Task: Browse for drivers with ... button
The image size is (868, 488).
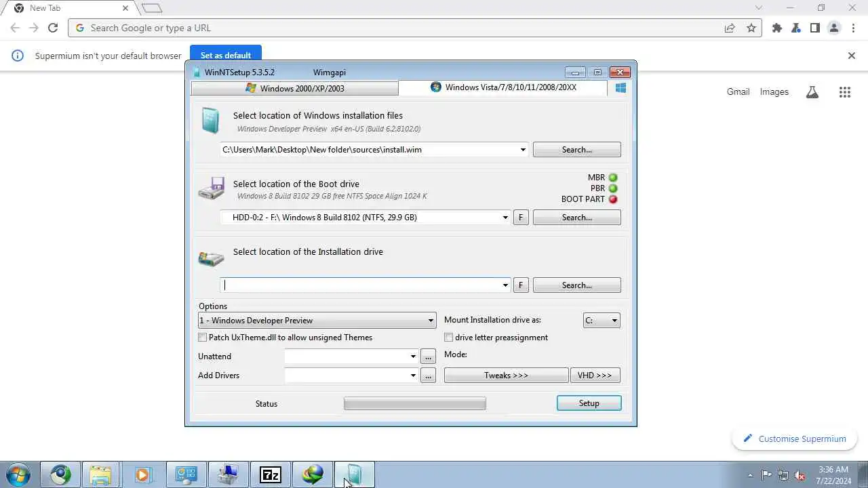Action: point(428,375)
